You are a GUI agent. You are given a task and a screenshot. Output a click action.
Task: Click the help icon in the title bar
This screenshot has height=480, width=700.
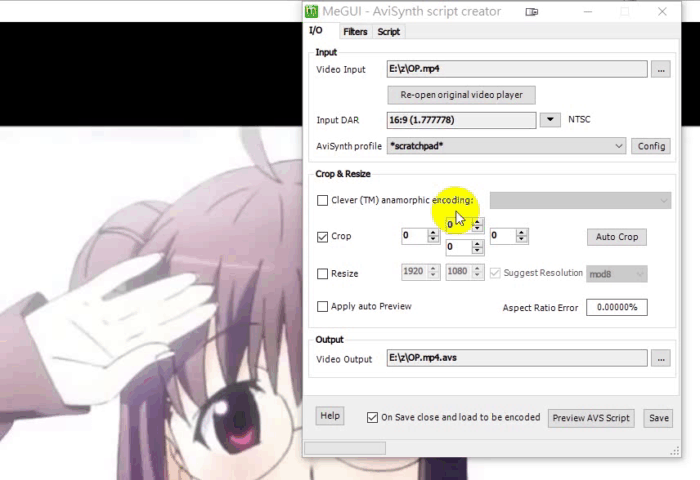pyautogui.click(x=531, y=12)
